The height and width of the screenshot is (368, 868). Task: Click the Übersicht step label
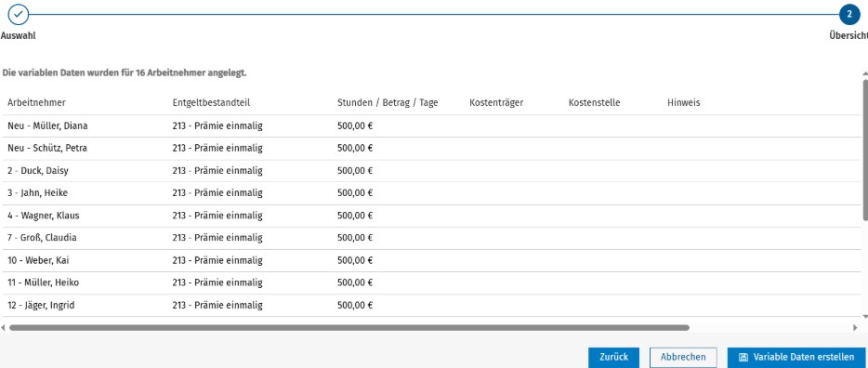point(848,36)
